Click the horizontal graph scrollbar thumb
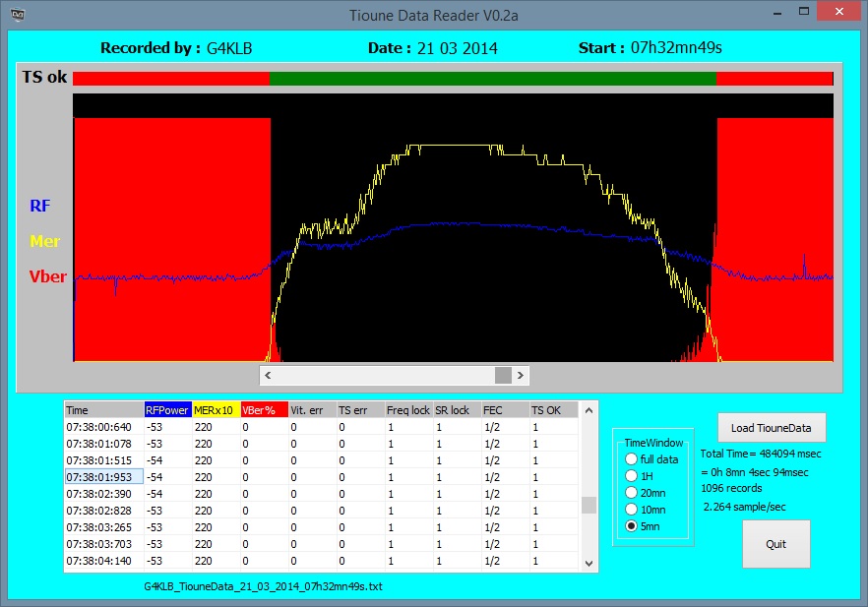This screenshot has width=868, height=607. click(x=503, y=375)
